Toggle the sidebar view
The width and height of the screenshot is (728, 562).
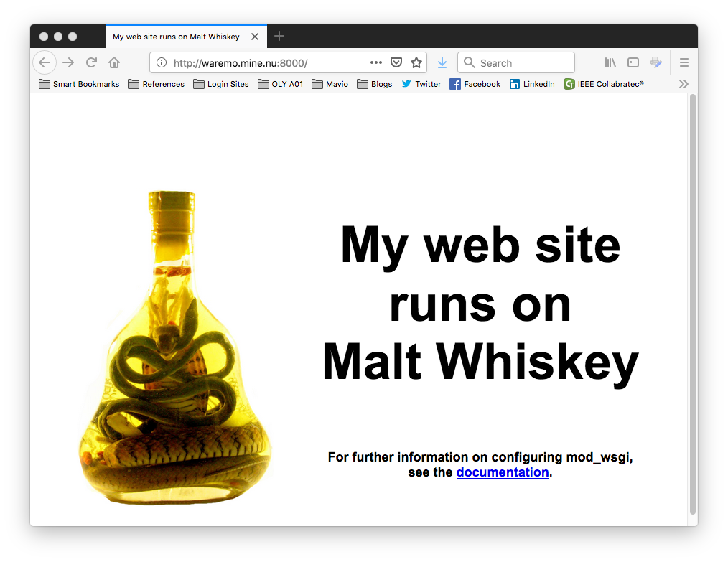click(633, 62)
